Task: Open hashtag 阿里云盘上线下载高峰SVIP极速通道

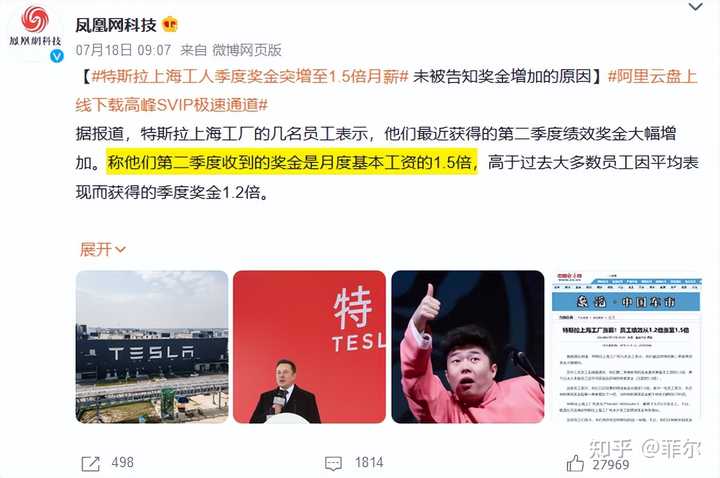Action: click(x=387, y=91)
